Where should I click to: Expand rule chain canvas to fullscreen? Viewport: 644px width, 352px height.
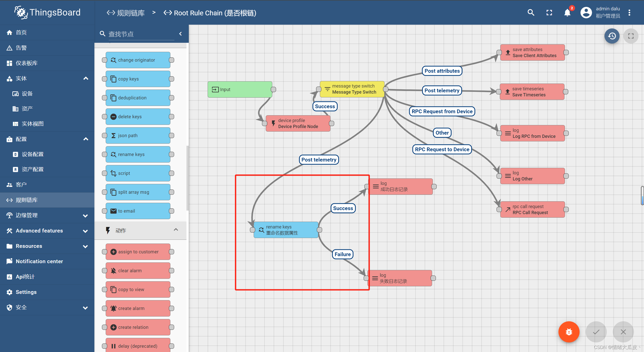click(631, 36)
